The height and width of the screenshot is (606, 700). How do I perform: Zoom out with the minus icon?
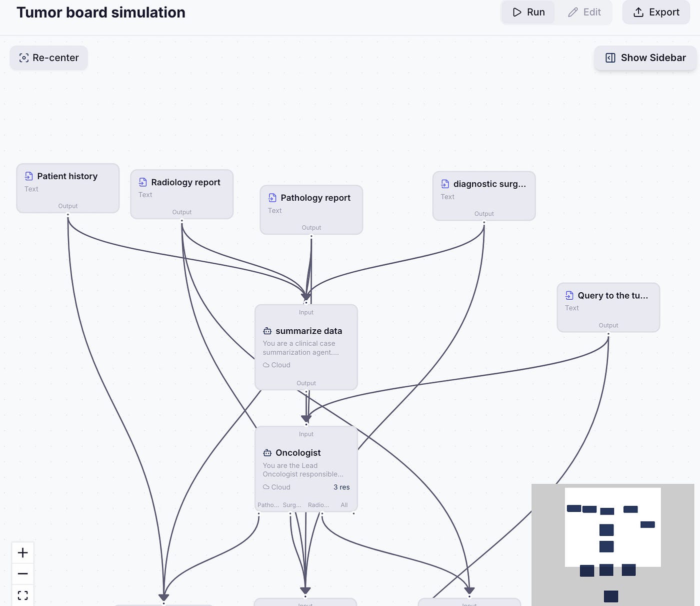(x=22, y=573)
